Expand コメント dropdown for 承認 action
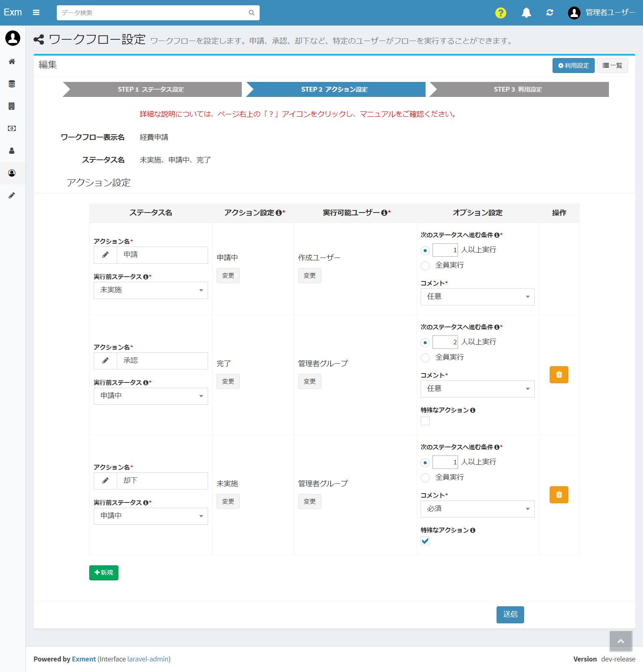The height and width of the screenshot is (672, 643). pyautogui.click(x=477, y=389)
